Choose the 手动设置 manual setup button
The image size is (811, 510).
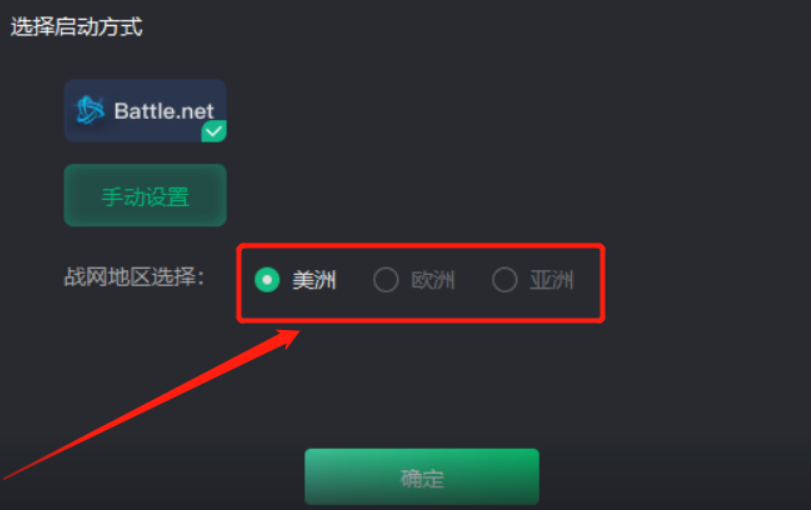point(145,196)
